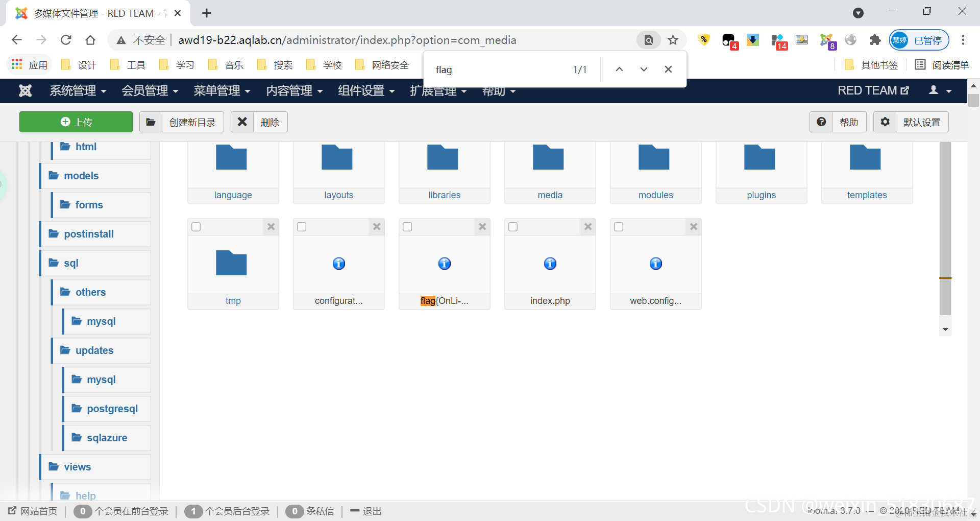The width and height of the screenshot is (980, 521).
Task: Jump to previous find result
Action: (x=619, y=69)
